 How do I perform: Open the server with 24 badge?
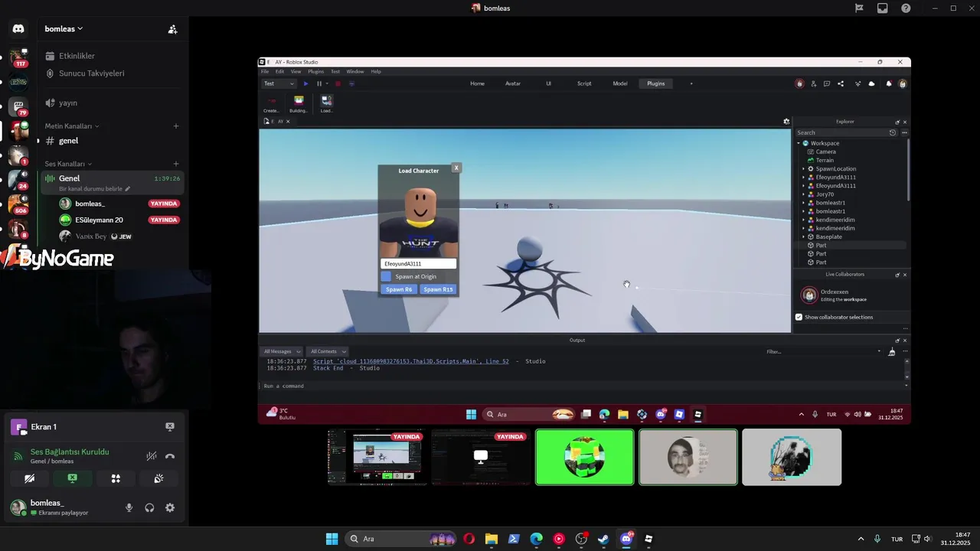[18, 180]
